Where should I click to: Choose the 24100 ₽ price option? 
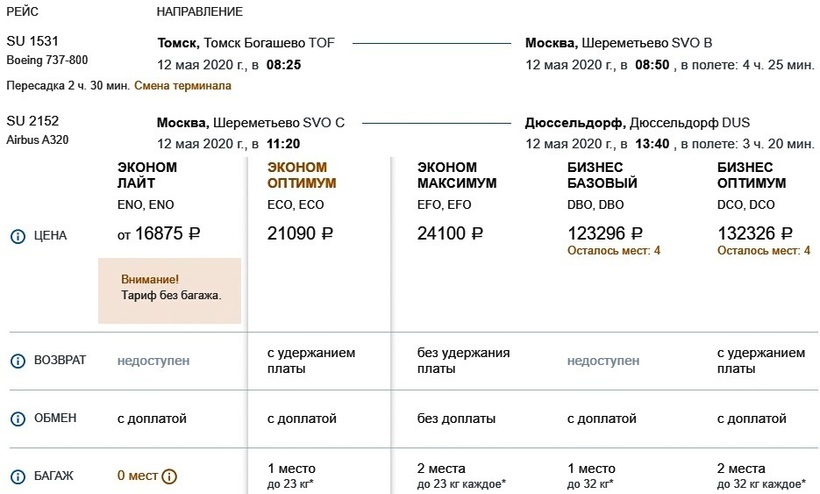(450, 234)
